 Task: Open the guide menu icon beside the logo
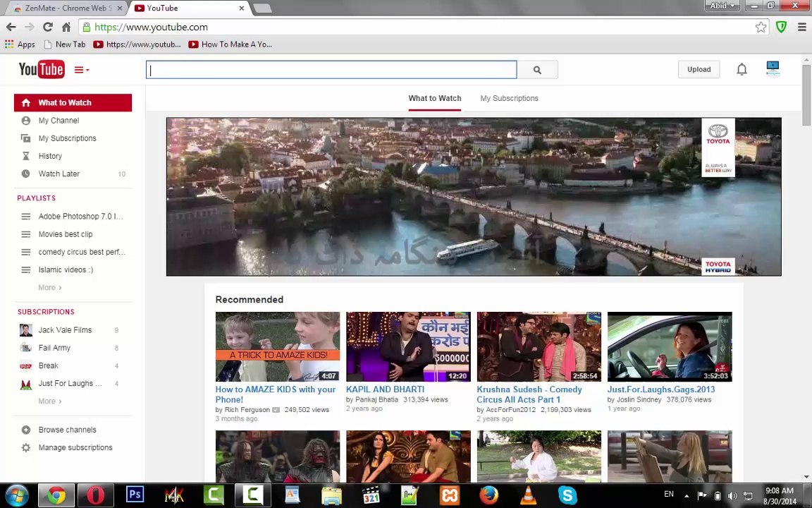(82, 69)
